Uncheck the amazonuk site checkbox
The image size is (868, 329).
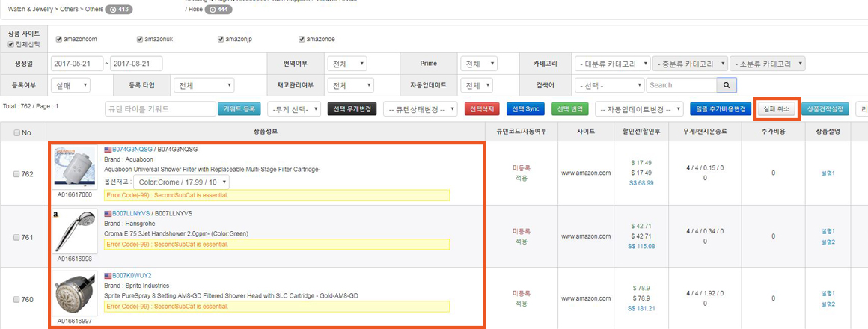tap(140, 40)
